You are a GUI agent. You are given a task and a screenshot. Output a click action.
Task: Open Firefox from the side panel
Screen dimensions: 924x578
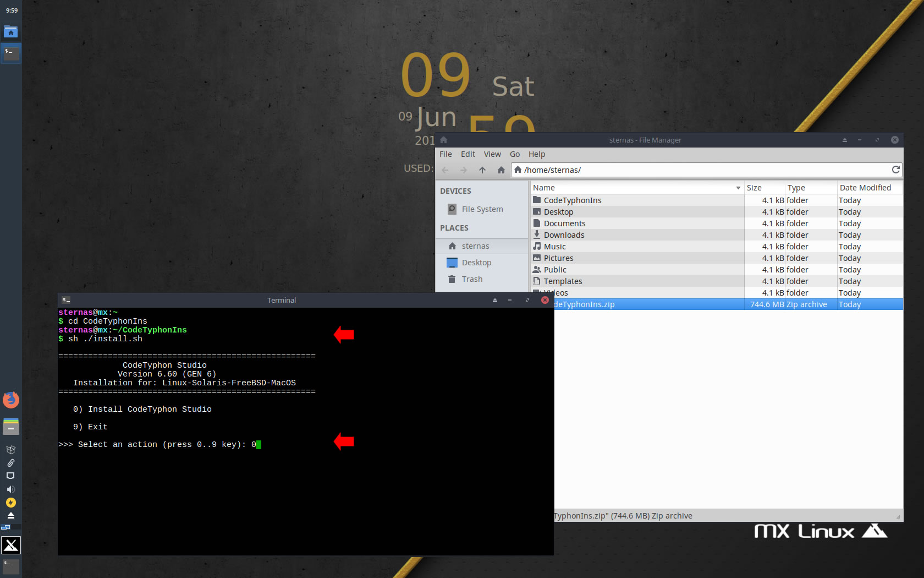11,400
